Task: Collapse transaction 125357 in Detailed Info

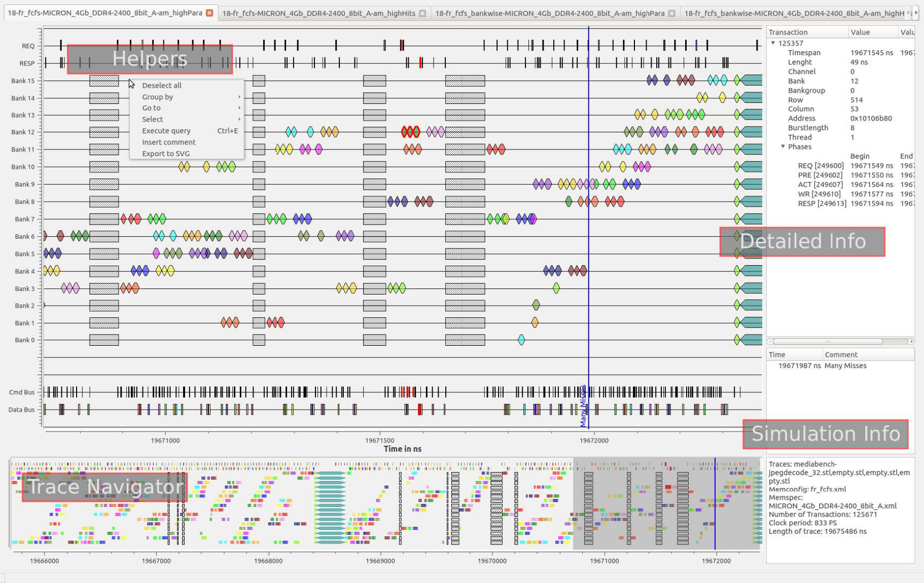Action: click(773, 43)
